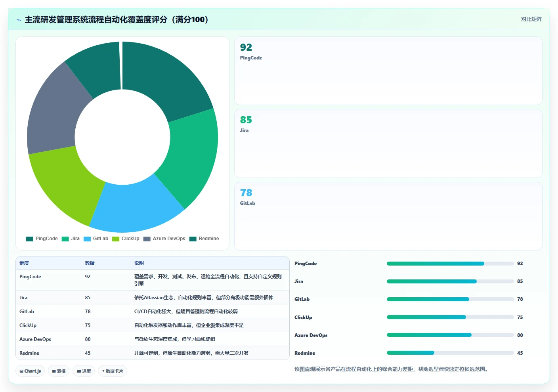The image size is (558, 392).
Task: Click the PingCode progress bar
Action: click(x=450, y=264)
